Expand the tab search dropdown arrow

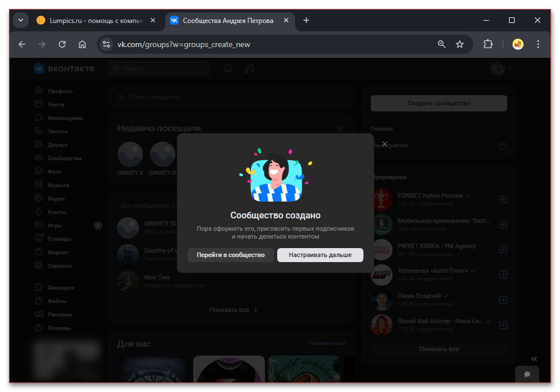tap(21, 20)
